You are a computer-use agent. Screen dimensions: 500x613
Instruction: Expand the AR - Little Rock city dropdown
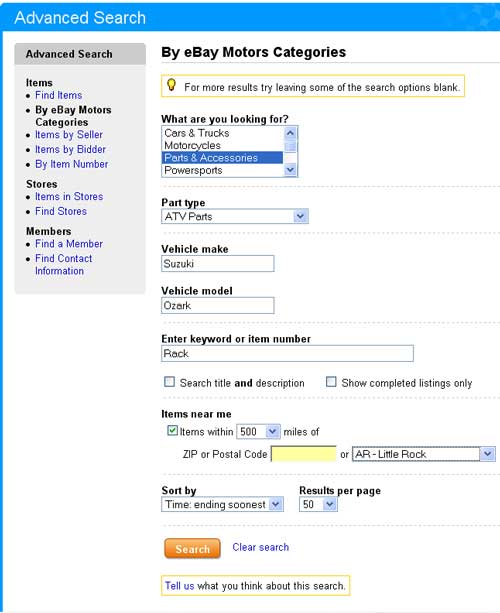pos(424,454)
